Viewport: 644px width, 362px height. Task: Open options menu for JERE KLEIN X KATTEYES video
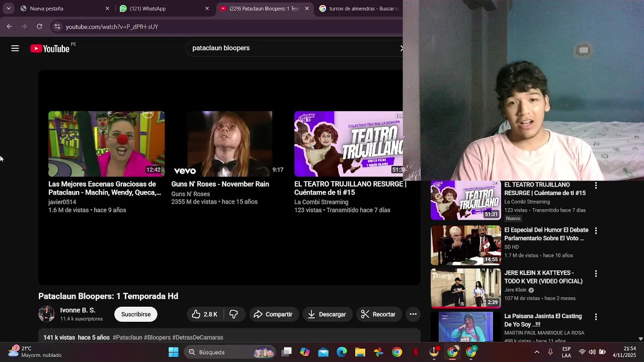click(x=596, y=274)
